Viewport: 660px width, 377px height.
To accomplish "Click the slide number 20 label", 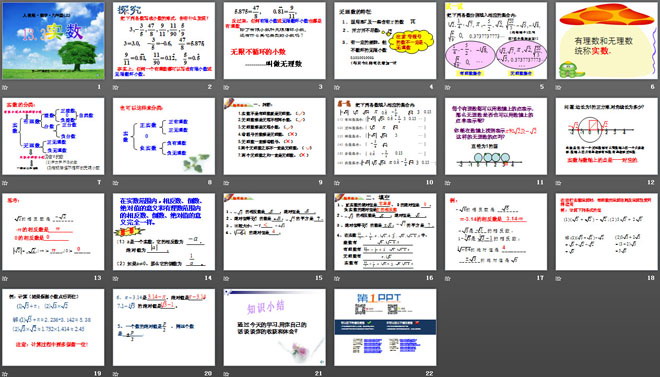I will click(x=208, y=374).
